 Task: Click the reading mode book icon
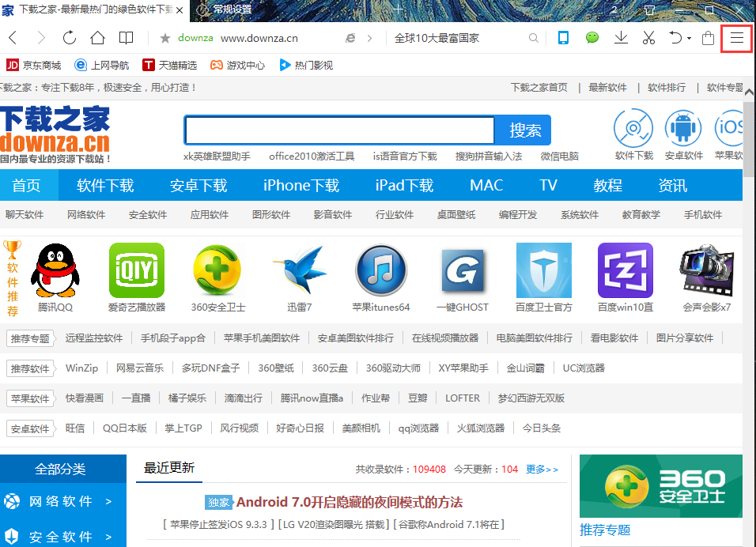pyautogui.click(x=125, y=37)
